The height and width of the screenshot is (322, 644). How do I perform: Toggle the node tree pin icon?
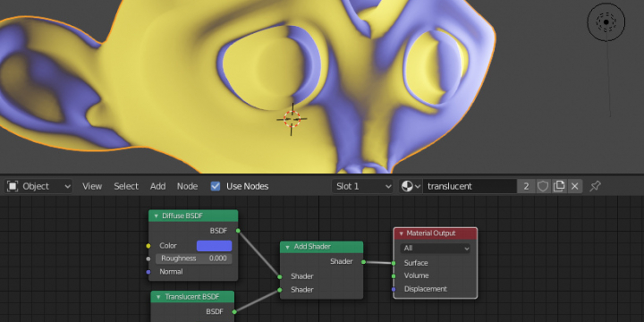[595, 186]
